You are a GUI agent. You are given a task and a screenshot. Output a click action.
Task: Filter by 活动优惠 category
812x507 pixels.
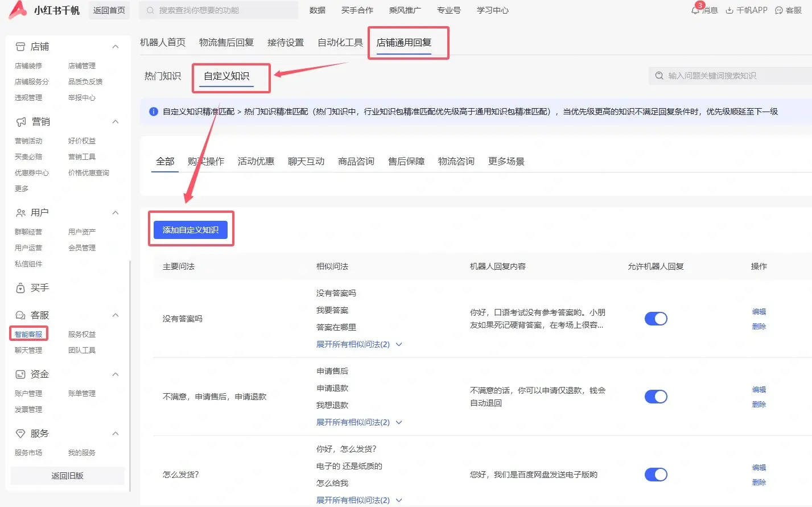pyautogui.click(x=256, y=162)
